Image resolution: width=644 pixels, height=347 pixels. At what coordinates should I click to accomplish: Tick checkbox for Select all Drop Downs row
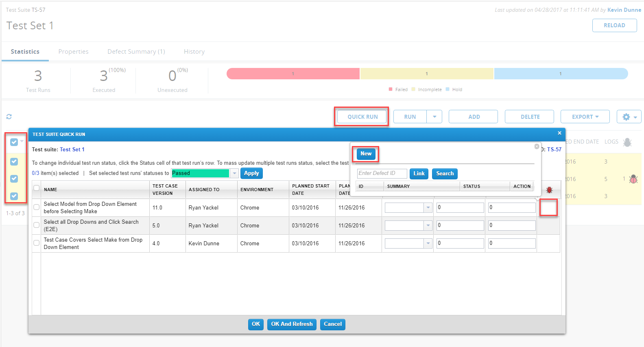point(37,225)
